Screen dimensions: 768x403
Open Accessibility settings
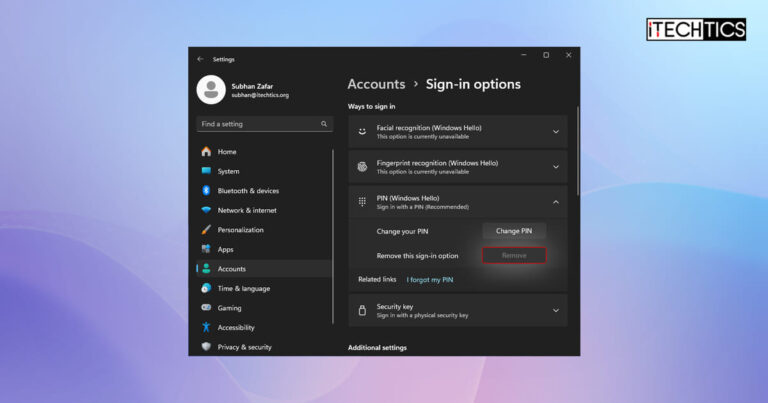(x=264, y=328)
